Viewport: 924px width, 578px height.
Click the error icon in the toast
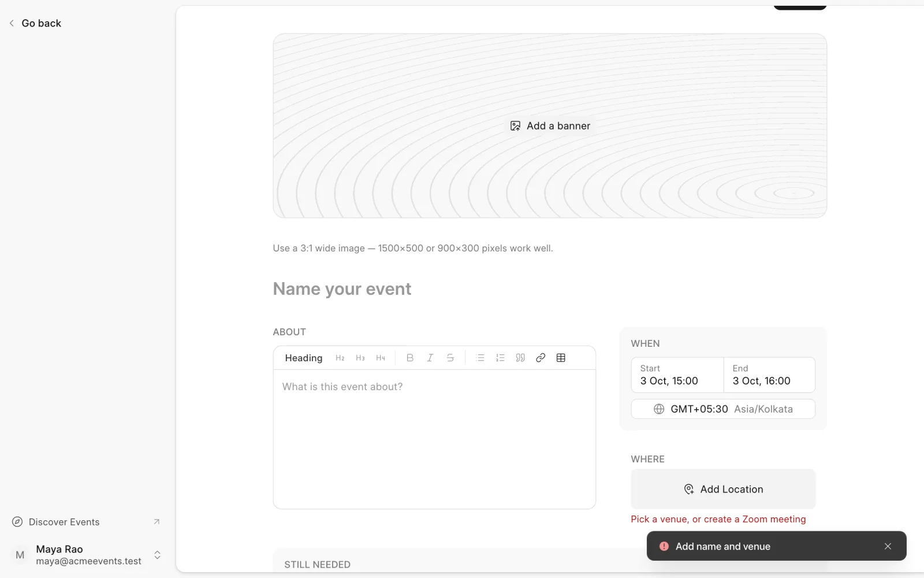[664, 546]
